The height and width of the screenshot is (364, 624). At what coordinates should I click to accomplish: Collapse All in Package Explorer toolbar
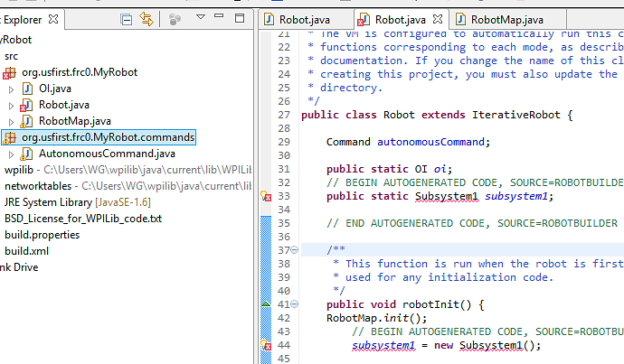pos(126,19)
